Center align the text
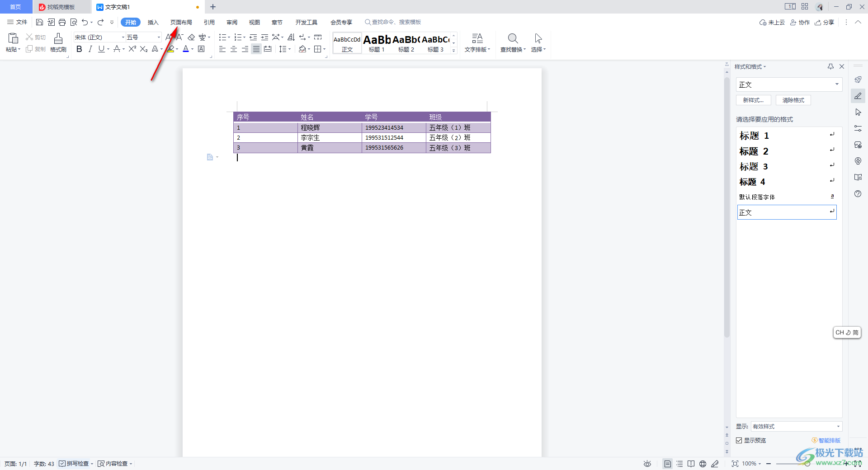 [x=234, y=49]
